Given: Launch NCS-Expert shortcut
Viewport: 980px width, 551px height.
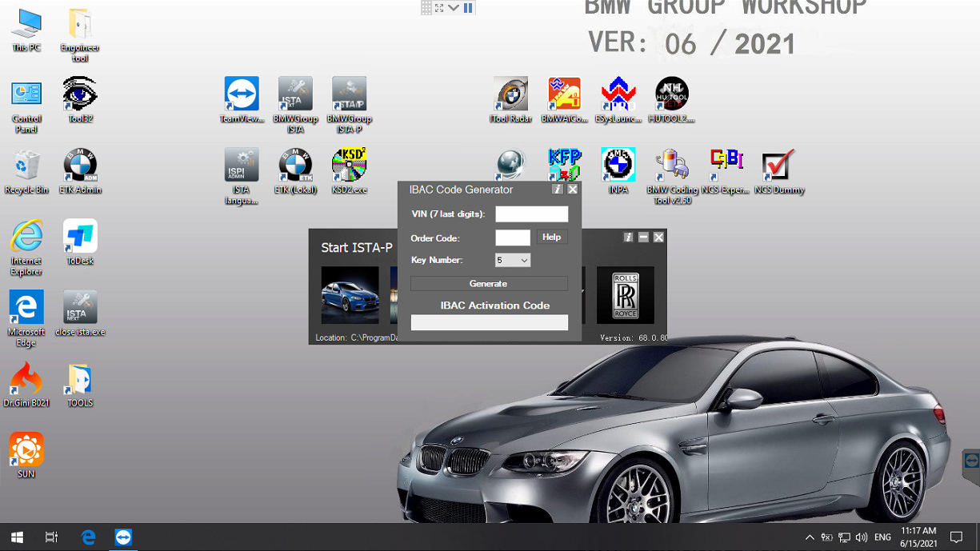Looking at the screenshot, I should pyautogui.click(x=726, y=171).
